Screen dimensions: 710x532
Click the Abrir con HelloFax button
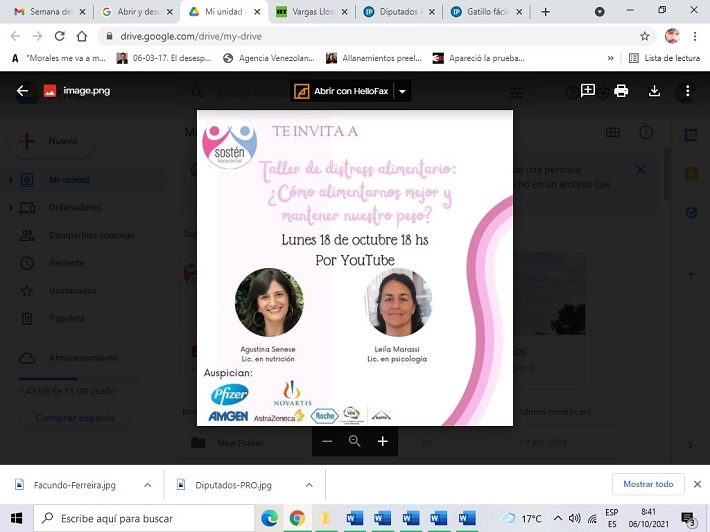341,91
